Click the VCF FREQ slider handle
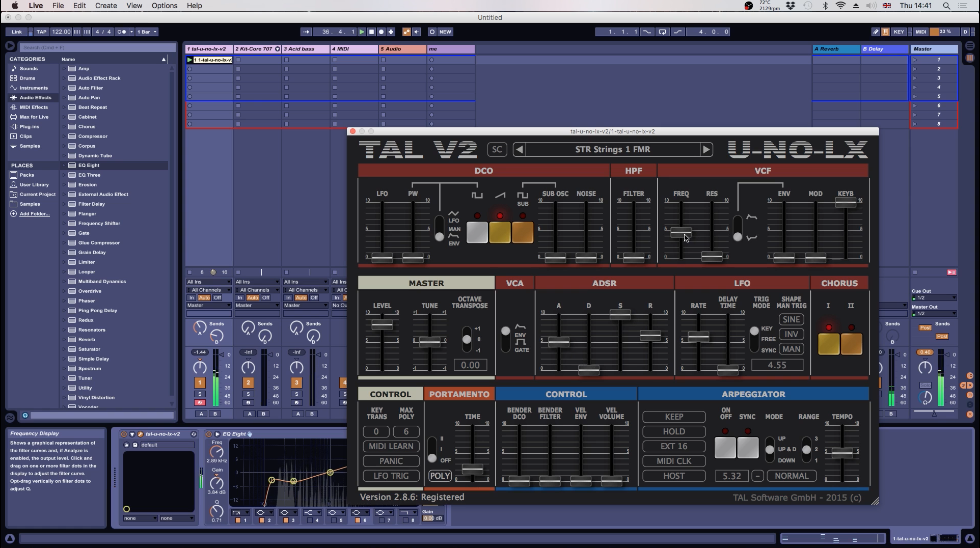 (681, 232)
